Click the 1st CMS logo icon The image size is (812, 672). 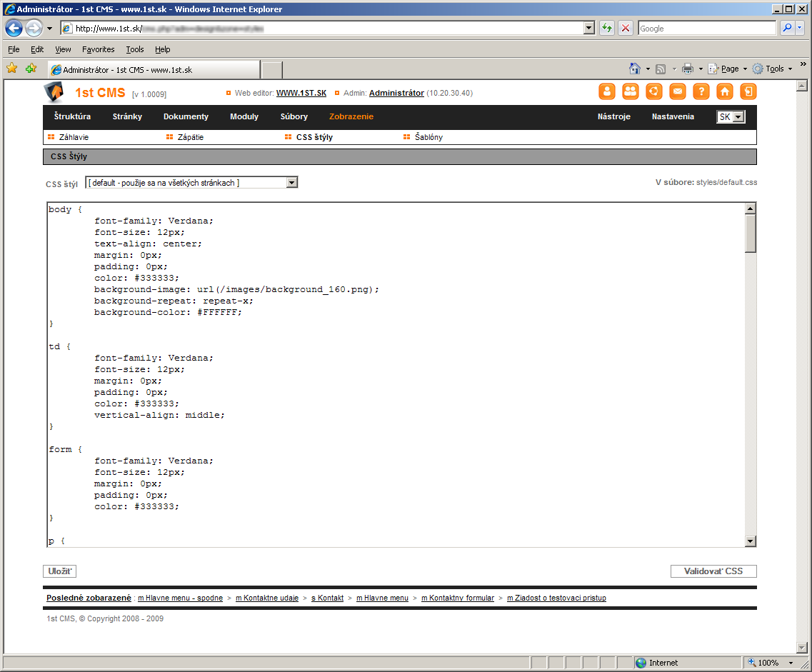click(54, 92)
